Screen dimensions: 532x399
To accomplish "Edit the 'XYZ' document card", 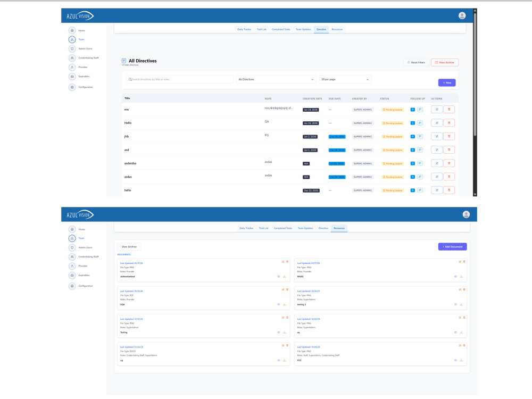I will click(460, 345).
